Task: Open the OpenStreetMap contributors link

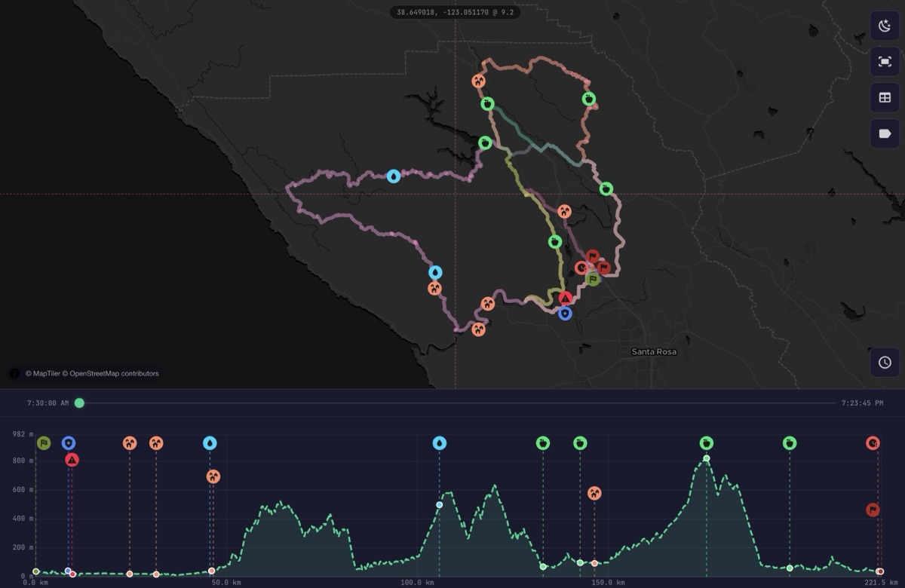Action: point(114,373)
